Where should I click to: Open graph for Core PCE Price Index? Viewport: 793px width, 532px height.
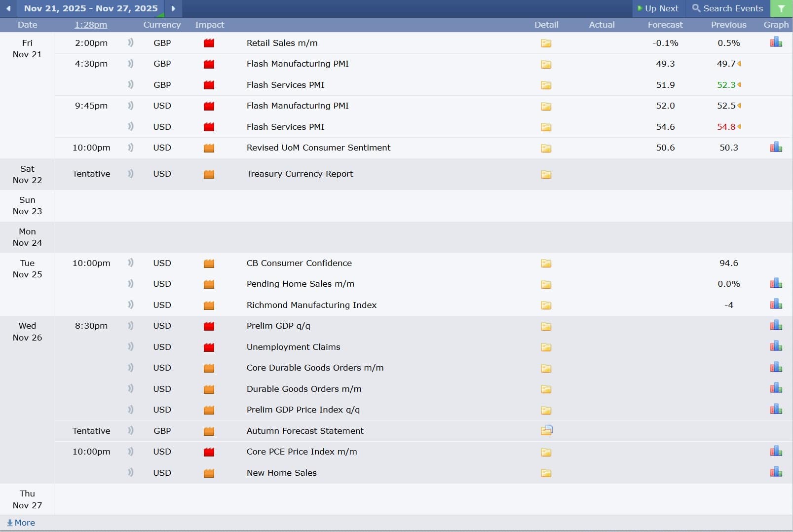[776, 451]
